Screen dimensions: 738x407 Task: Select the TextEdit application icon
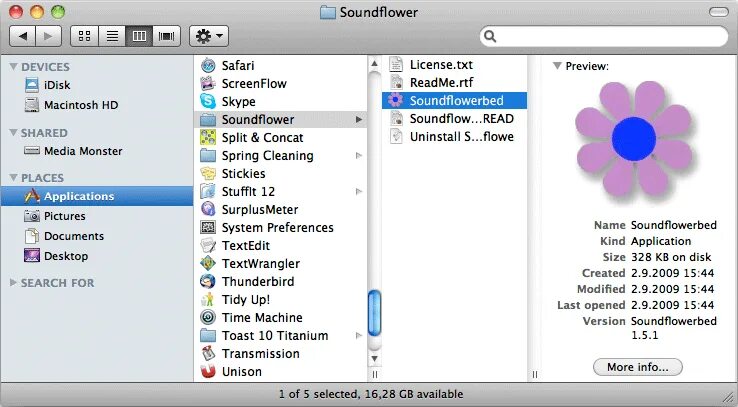(x=208, y=245)
